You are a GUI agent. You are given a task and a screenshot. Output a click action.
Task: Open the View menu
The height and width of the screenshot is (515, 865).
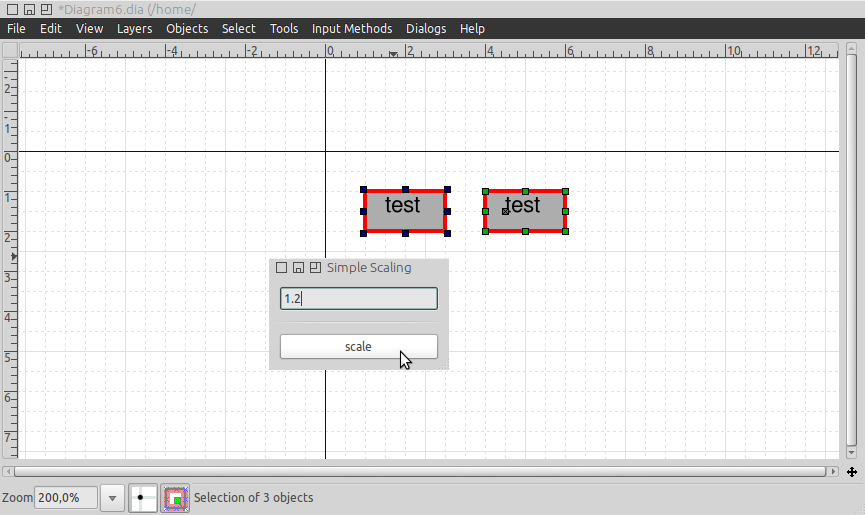tap(89, 29)
